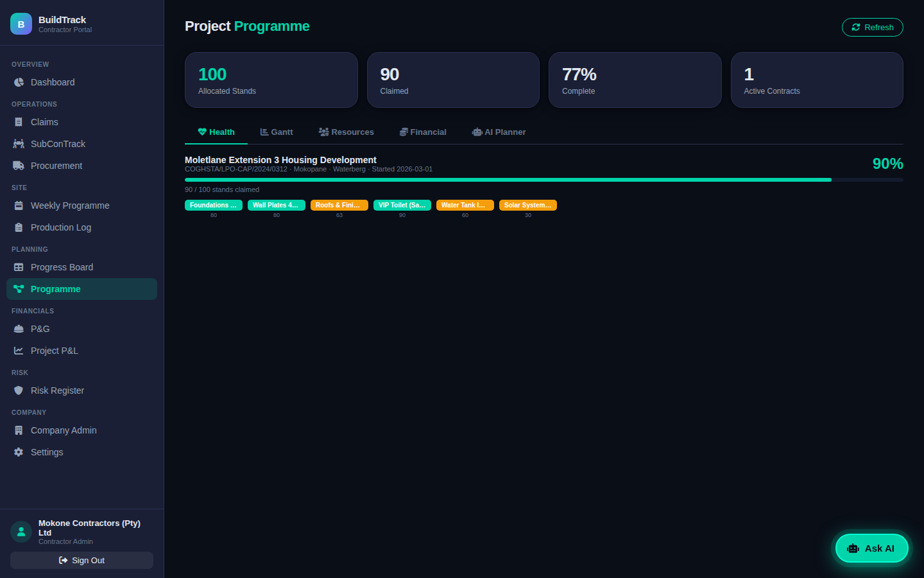Viewport: 924px width, 578px height.
Task: Open the Financial tab
Action: [423, 132]
